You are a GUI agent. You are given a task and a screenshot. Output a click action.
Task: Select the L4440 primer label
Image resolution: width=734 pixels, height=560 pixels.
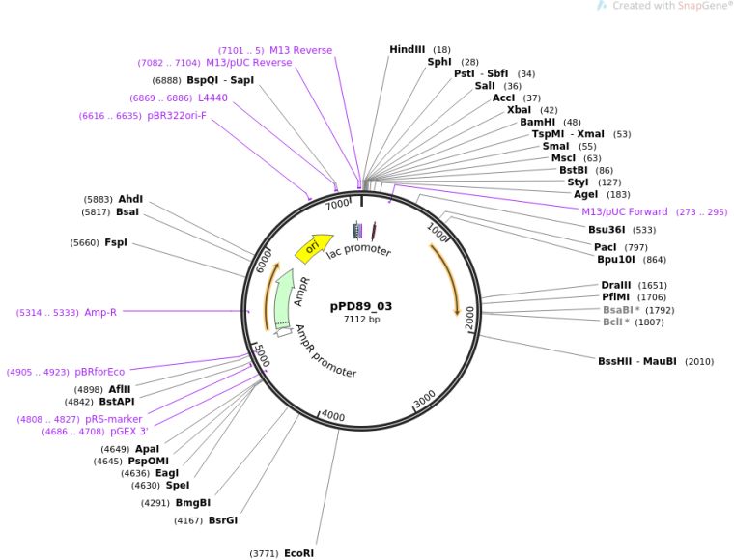pos(213,98)
